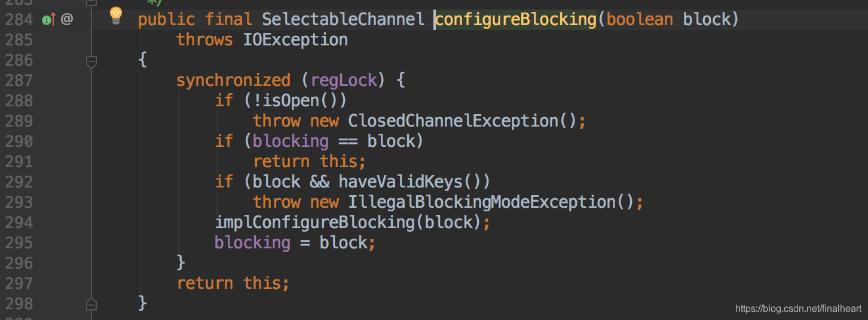The width and height of the screenshot is (868, 320).
Task: Open the yellow lightbulb quick-fix icon
Action: pyautogui.click(x=116, y=16)
